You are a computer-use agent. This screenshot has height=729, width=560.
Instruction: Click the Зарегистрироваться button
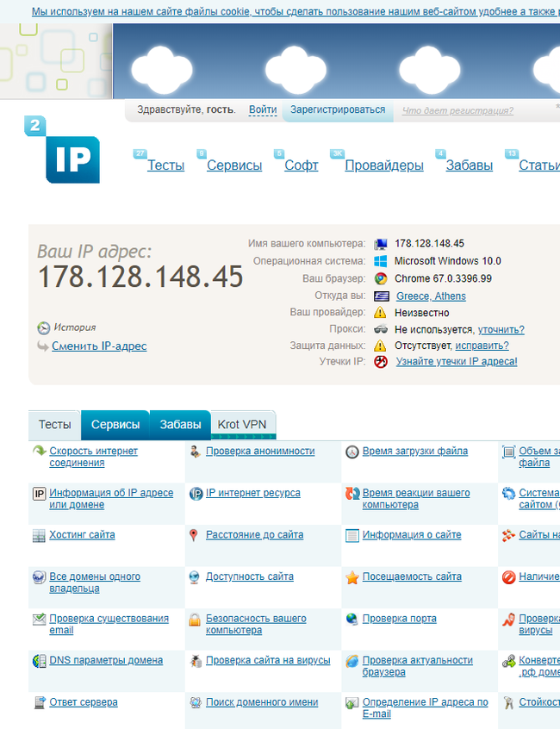click(x=338, y=109)
